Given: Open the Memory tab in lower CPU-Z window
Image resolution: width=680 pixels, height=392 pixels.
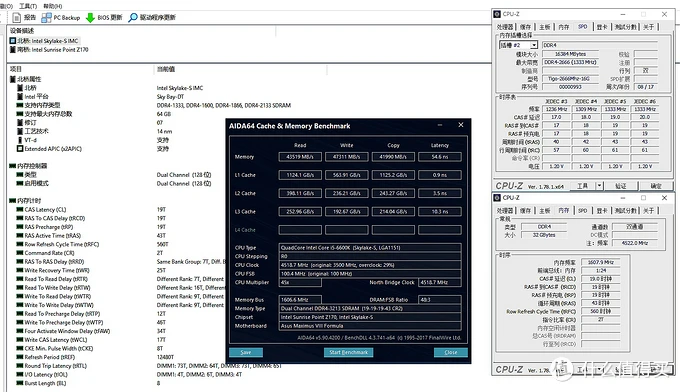Looking at the screenshot, I should tap(563, 210).
